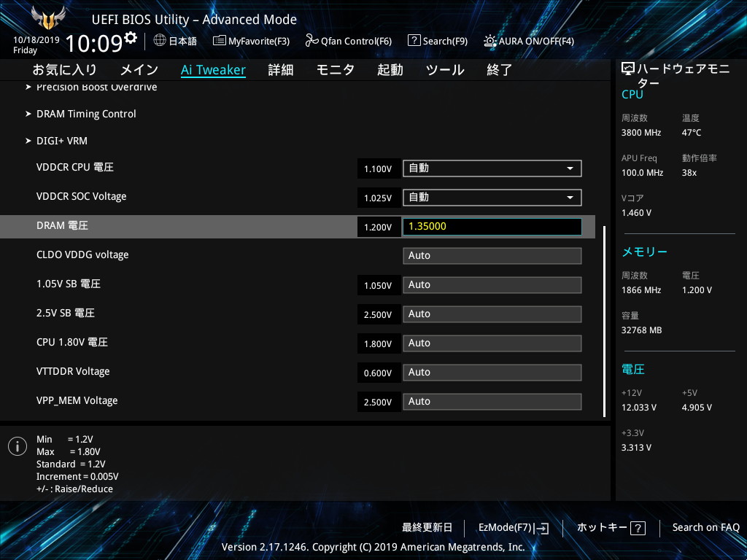Click the Search question mark icon

tap(414, 41)
